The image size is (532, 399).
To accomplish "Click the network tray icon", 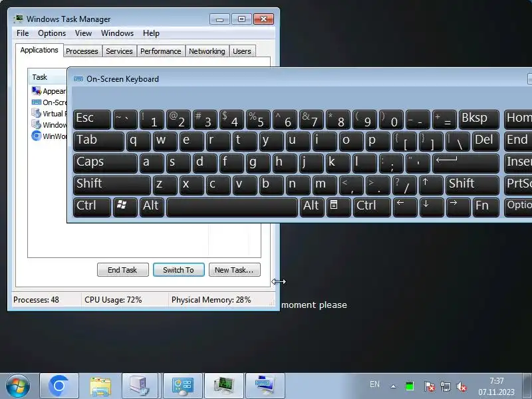I will (x=445, y=386).
